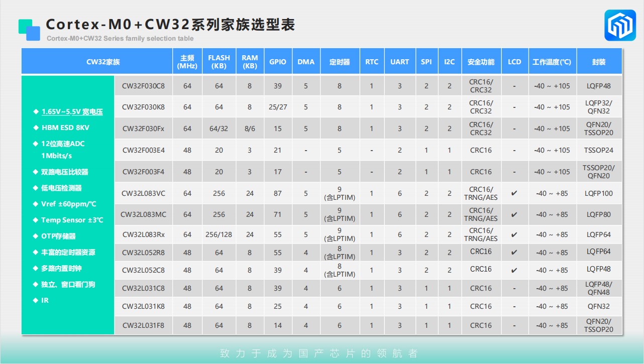This screenshot has height=364, width=644.
Task: Select the FLASH value 256/128
Action: [x=219, y=234]
